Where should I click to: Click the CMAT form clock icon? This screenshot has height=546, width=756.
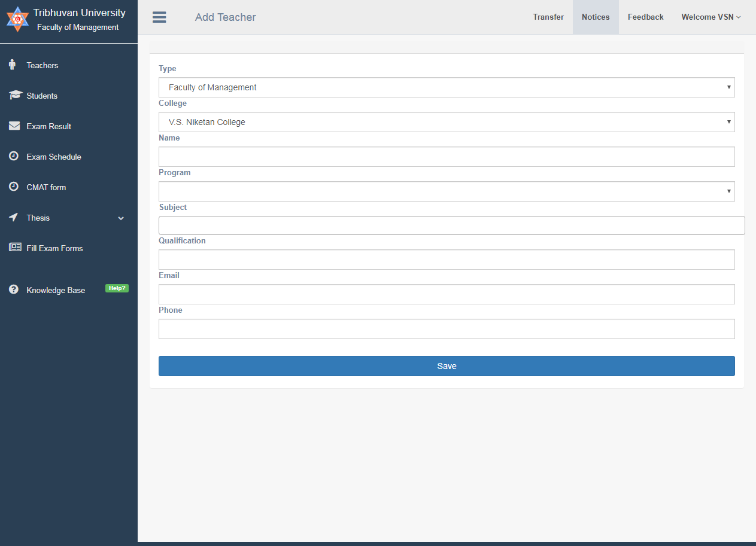pyautogui.click(x=14, y=187)
